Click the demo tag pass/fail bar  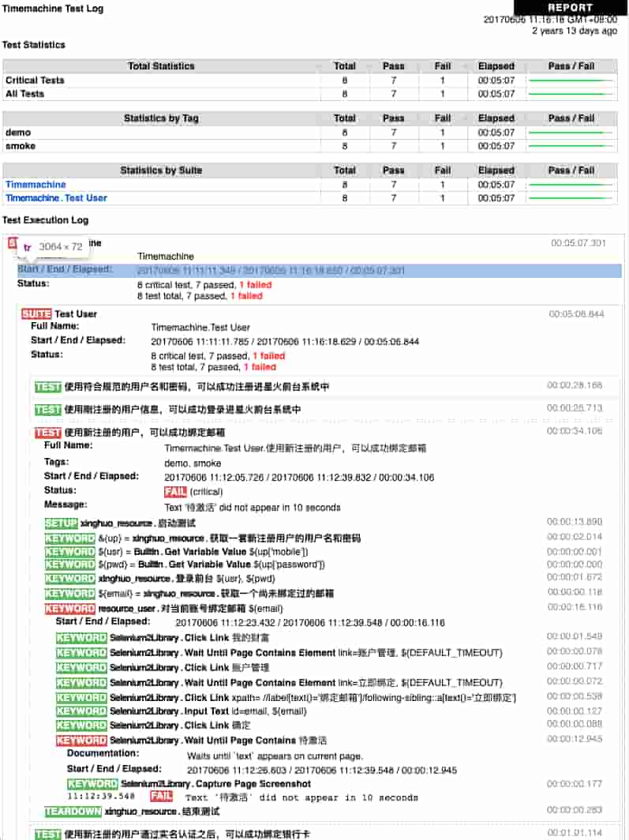tap(571, 133)
